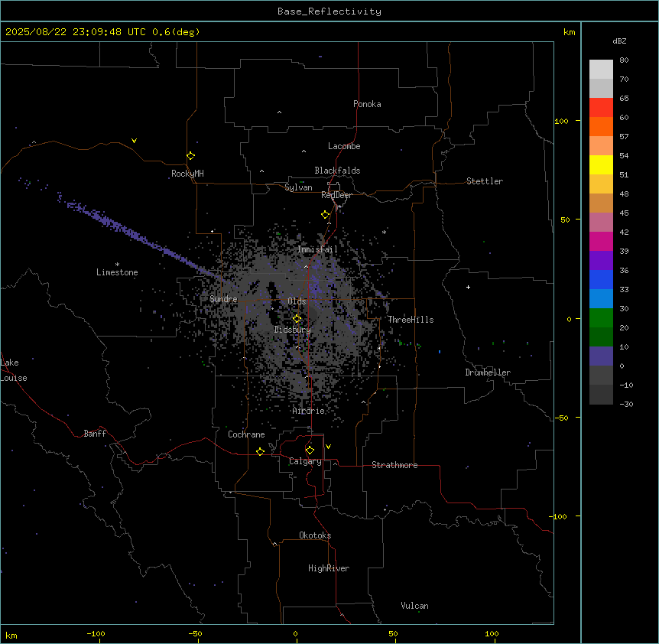The width and height of the screenshot is (659, 644).
Task: Click the white plus marker west of Drumheller
Action: [468, 287]
